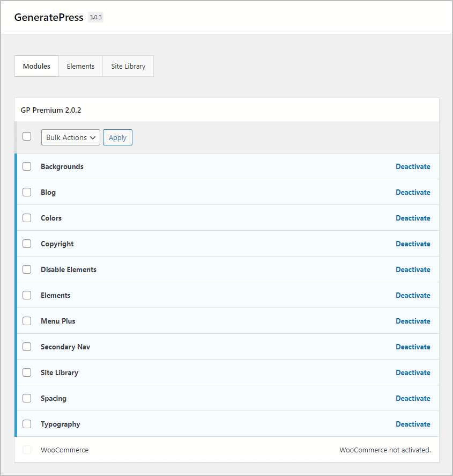Click the Spacing module name
The height and width of the screenshot is (476, 453).
point(54,399)
